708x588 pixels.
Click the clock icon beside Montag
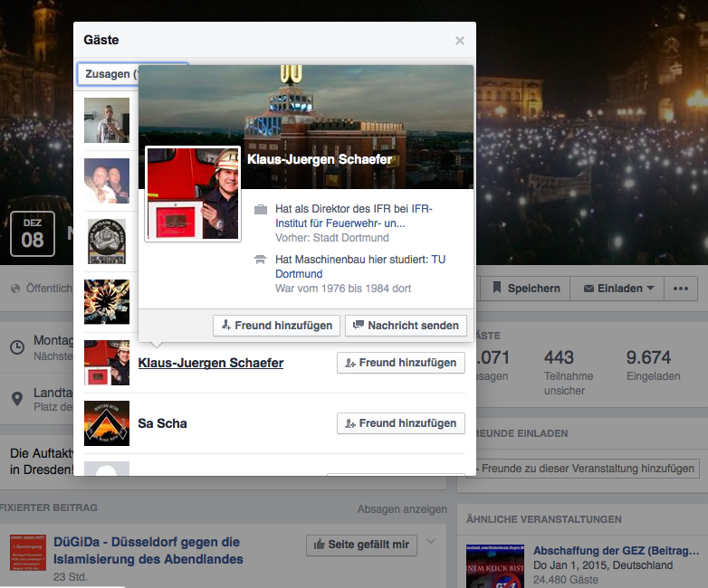point(17,347)
